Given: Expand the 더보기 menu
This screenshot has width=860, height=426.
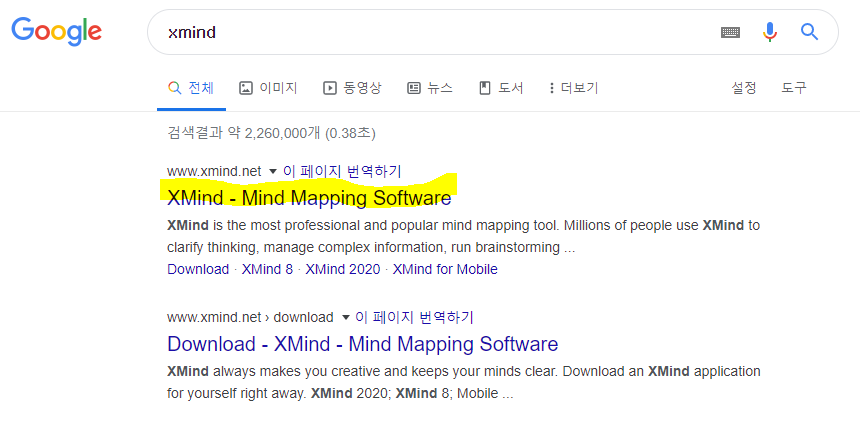Looking at the screenshot, I should click(573, 88).
